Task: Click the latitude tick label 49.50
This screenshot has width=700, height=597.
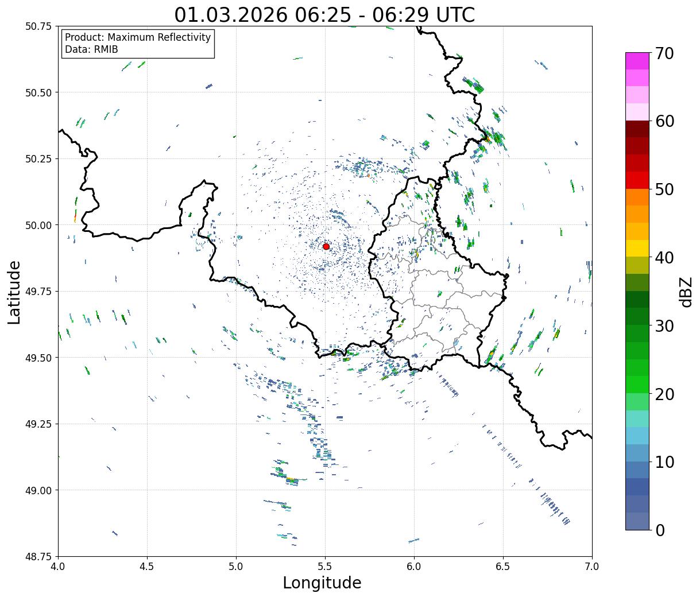Action: [38, 358]
